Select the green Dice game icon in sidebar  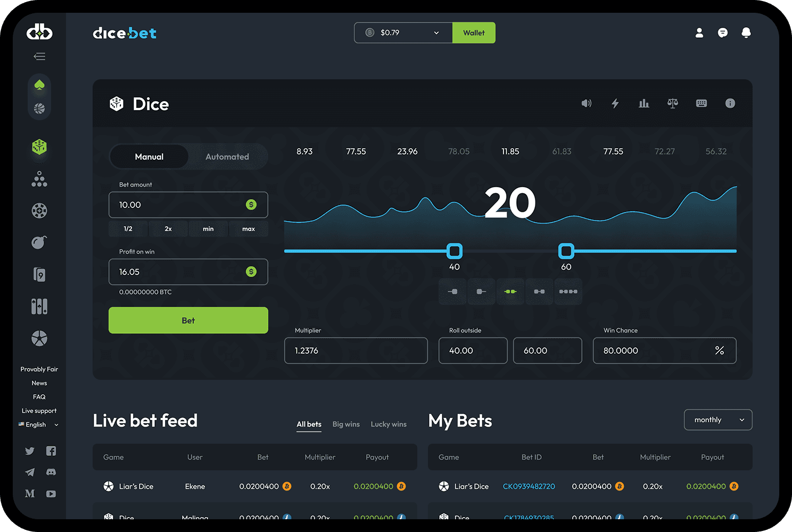(39, 147)
